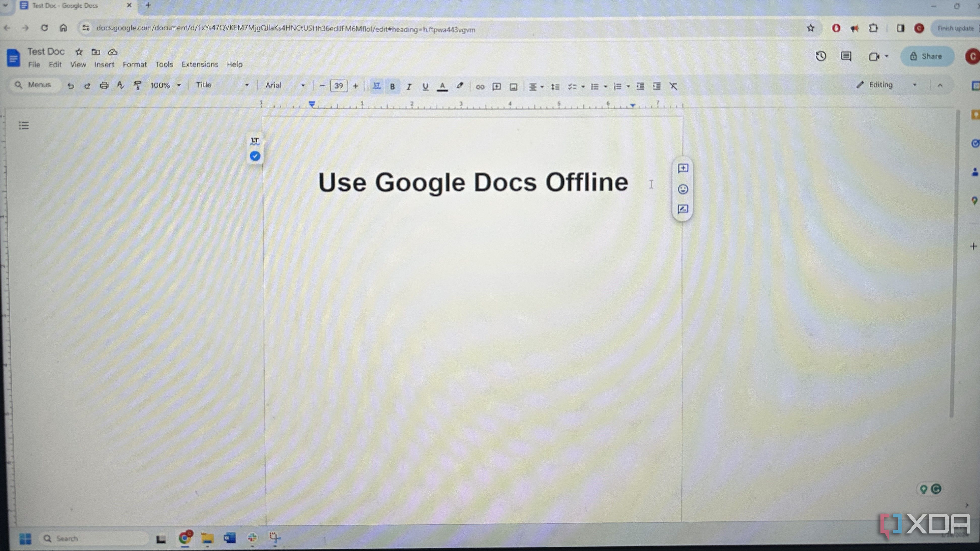Open the text color picker

(442, 87)
